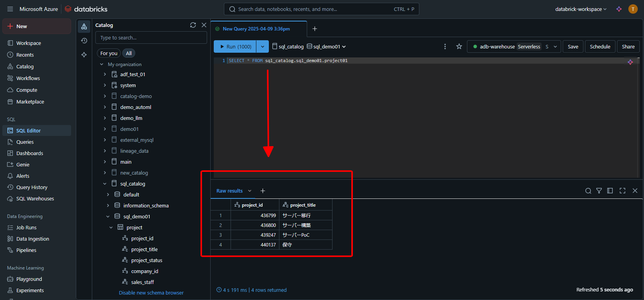Open the adb-warehouse selector dropdown
The height and width of the screenshot is (300, 644).
(514, 46)
